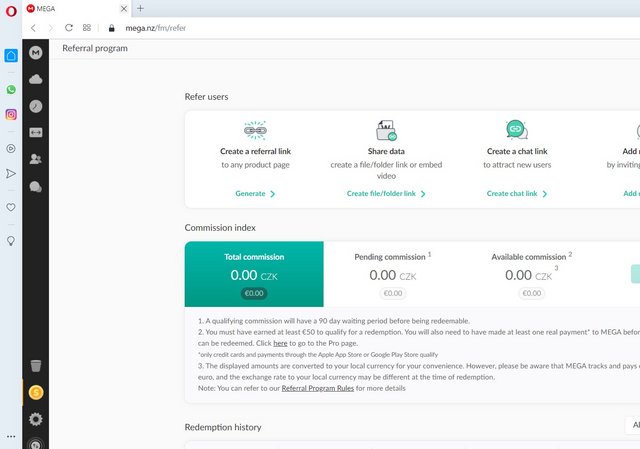Click the chat link bubble icon

pyautogui.click(x=517, y=130)
